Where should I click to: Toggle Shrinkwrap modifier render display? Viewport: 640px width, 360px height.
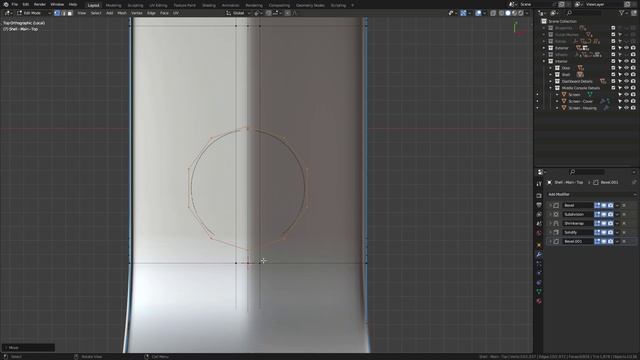click(610, 223)
